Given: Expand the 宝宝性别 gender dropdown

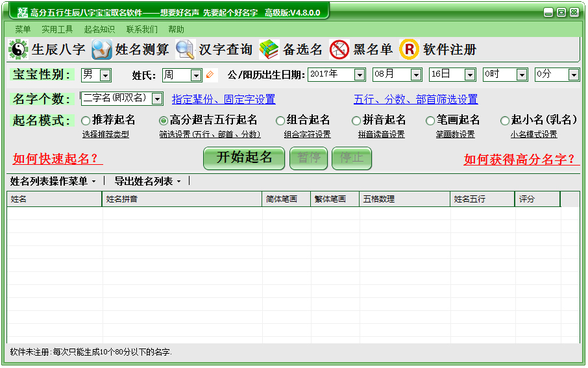Looking at the screenshot, I should pyautogui.click(x=105, y=75).
